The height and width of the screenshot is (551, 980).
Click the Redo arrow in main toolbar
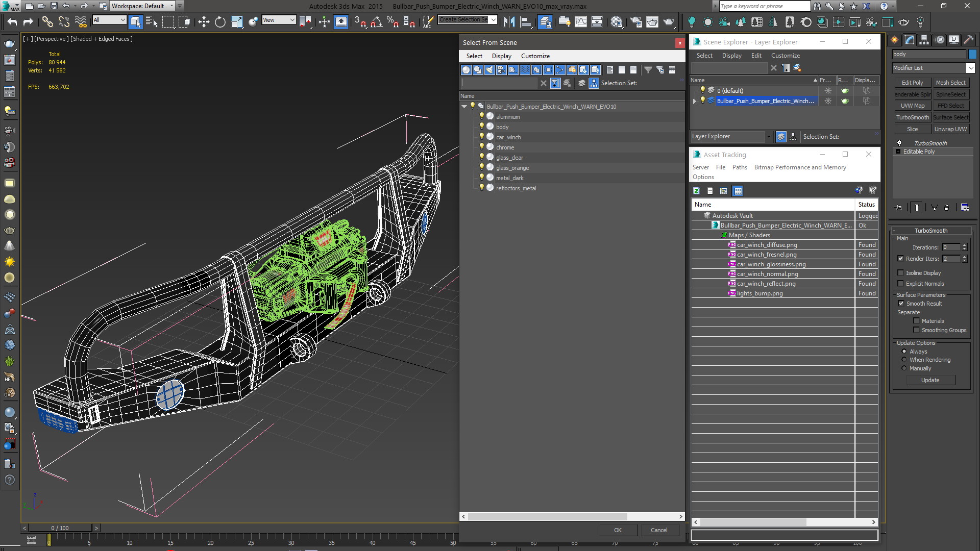tap(28, 22)
